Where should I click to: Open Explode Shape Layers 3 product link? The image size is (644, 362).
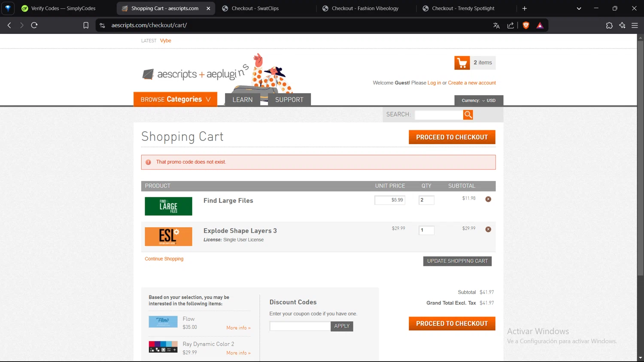click(x=240, y=231)
